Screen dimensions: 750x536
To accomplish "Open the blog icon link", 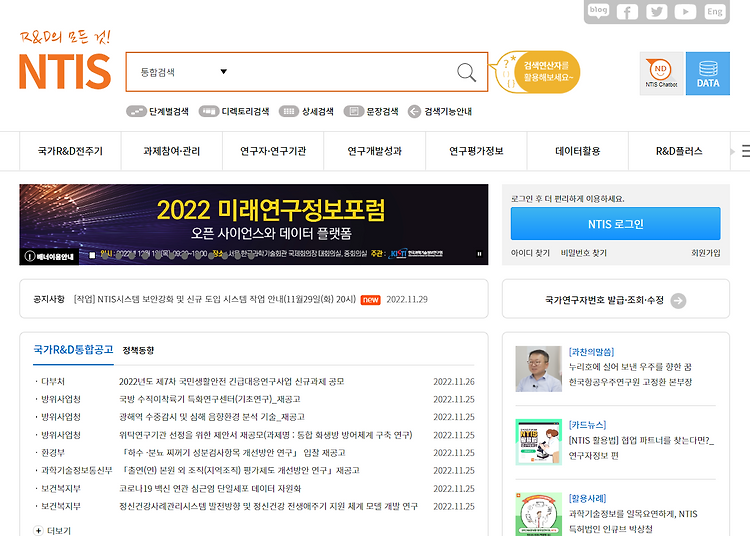I will click(x=598, y=11).
